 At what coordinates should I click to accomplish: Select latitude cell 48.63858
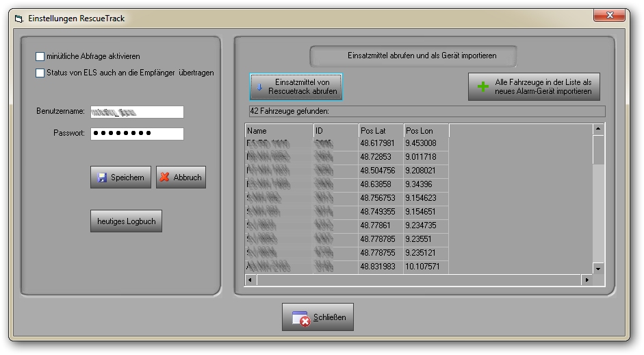[x=381, y=184]
